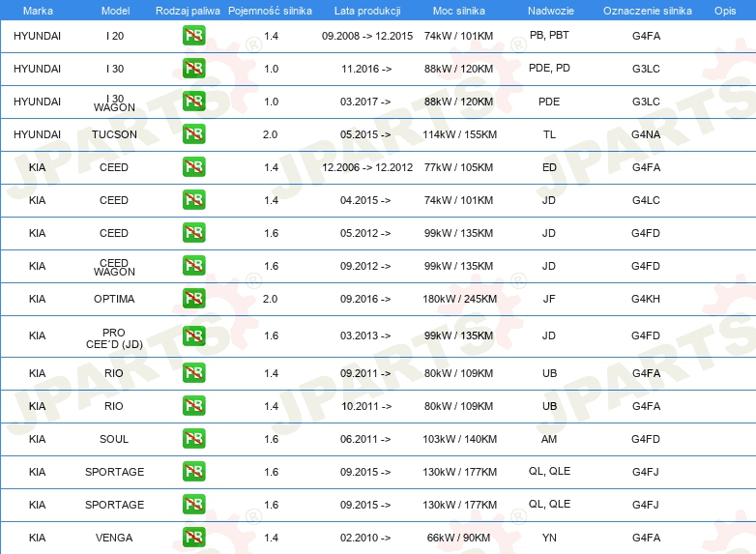Select body code PB, PBT

click(549, 35)
